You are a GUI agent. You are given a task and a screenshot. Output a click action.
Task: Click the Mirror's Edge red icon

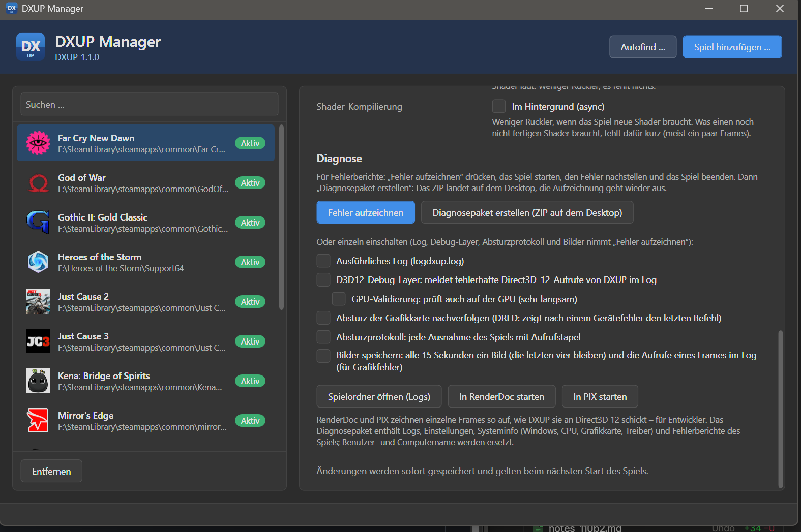pyautogui.click(x=38, y=420)
